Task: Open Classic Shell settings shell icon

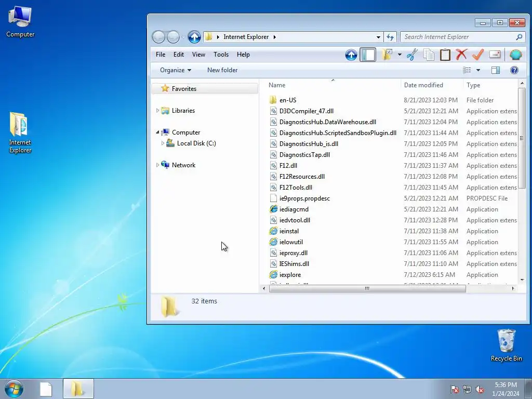Action: pyautogui.click(x=516, y=55)
